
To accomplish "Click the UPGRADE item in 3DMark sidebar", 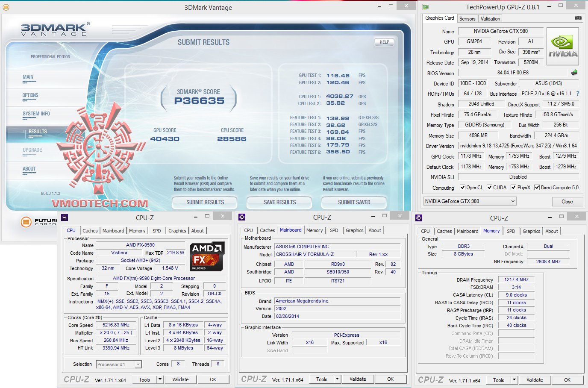I will tap(32, 150).
